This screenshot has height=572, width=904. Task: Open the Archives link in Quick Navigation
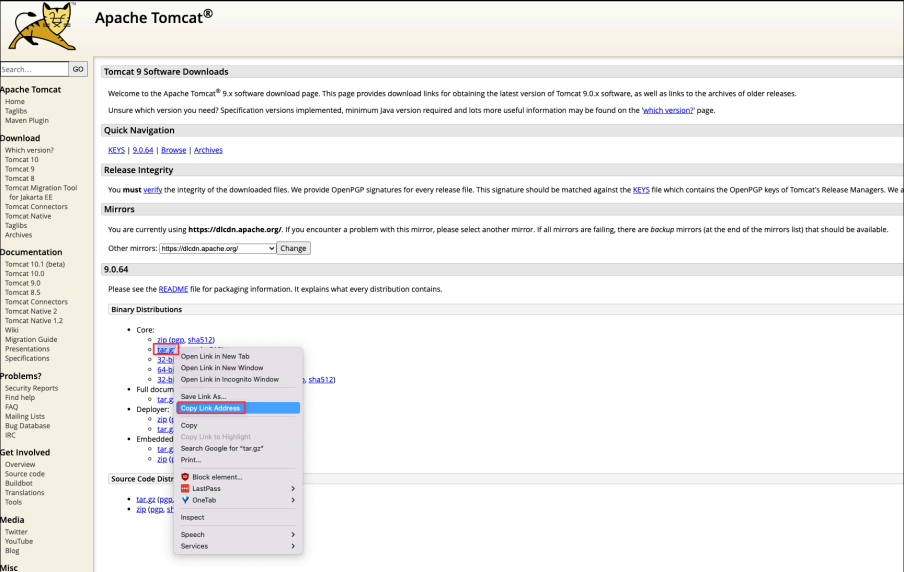208,150
